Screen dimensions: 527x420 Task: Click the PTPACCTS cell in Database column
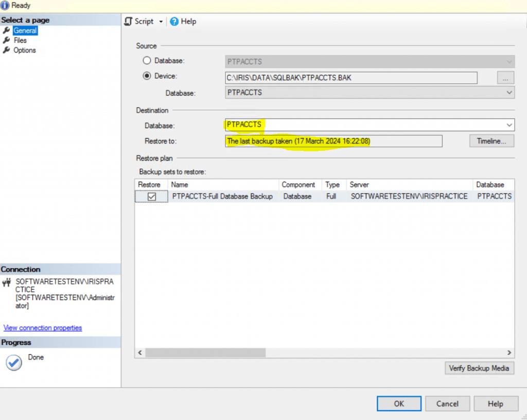pyautogui.click(x=495, y=197)
